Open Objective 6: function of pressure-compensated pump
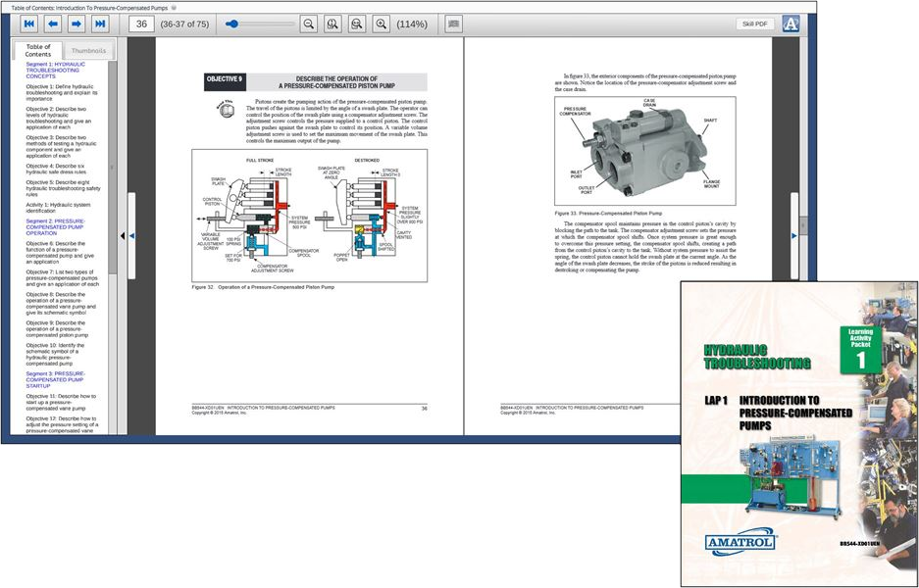Image resolution: width=919 pixels, height=588 pixels. [59, 253]
